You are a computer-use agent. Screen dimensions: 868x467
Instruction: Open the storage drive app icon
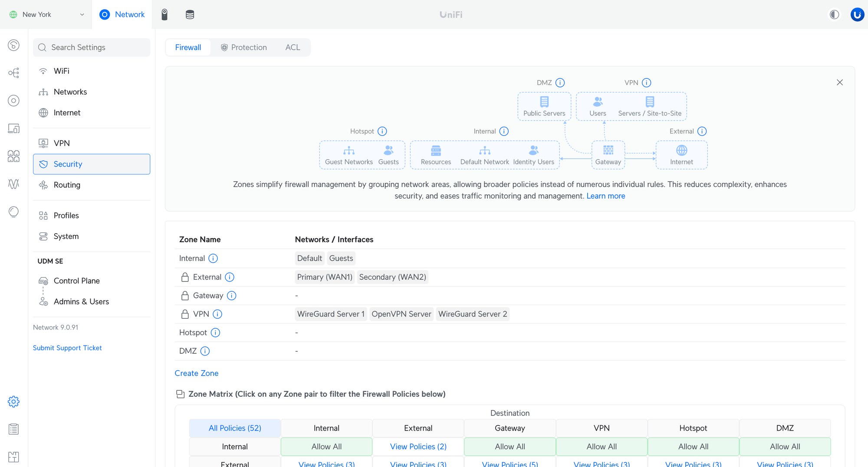(190, 14)
